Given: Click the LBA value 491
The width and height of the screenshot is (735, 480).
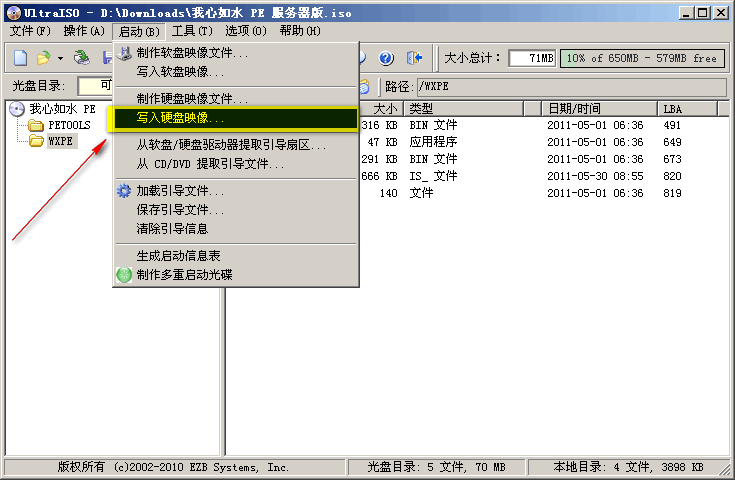Looking at the screenshot, I should tap(672, 126).
